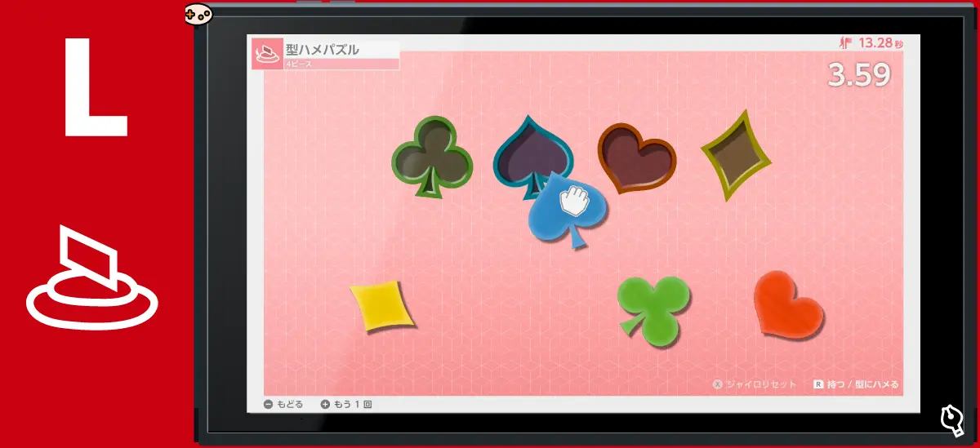
Task: Click the 3.59 timer value
Action: click(x=858, y=74)
